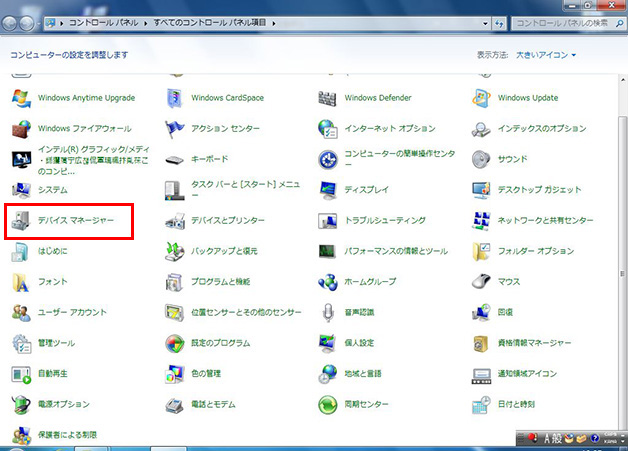The height and width of the screenshot is (451, 628).
Task: Click コントロール パネル breadcrumb in address bar
Action: click(x=104, y=23)
